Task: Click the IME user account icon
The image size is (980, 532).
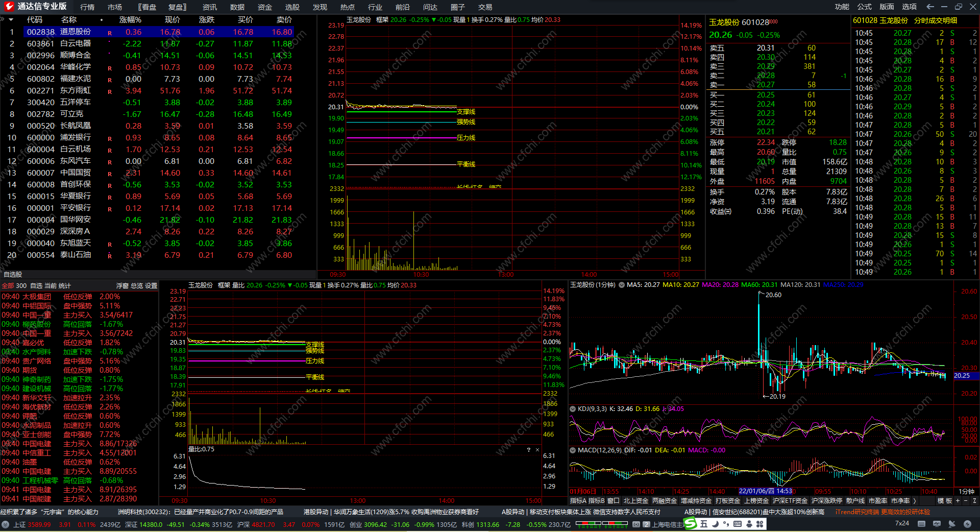Action: [749, 524]
